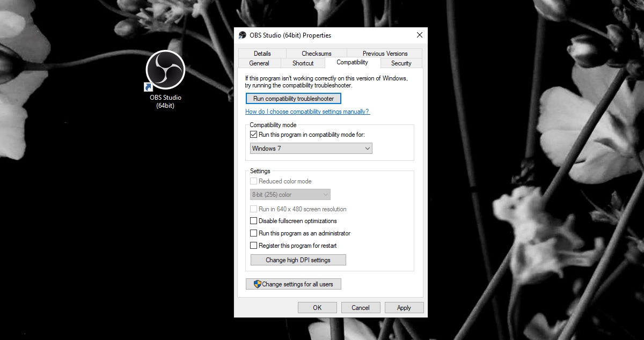
Task: Click OK to confirm properties
Action: point(317,307)
